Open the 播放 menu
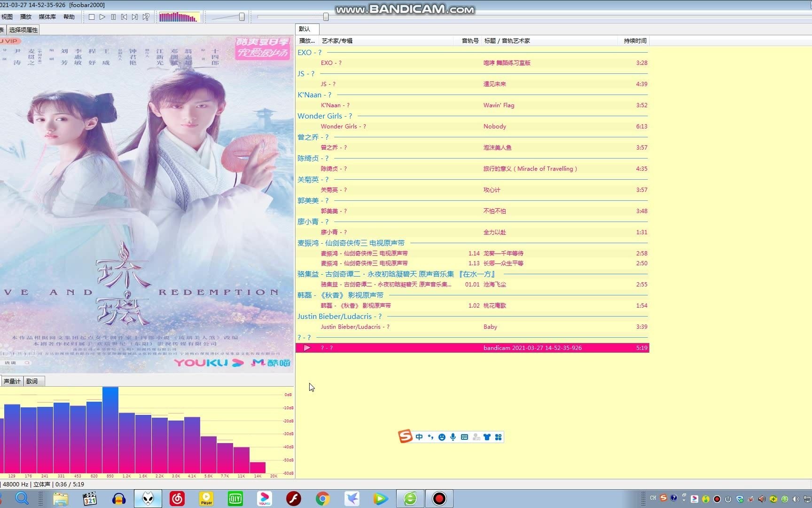Image resolution: width=812 pixels, height=508 pixels. pos(26,17)
